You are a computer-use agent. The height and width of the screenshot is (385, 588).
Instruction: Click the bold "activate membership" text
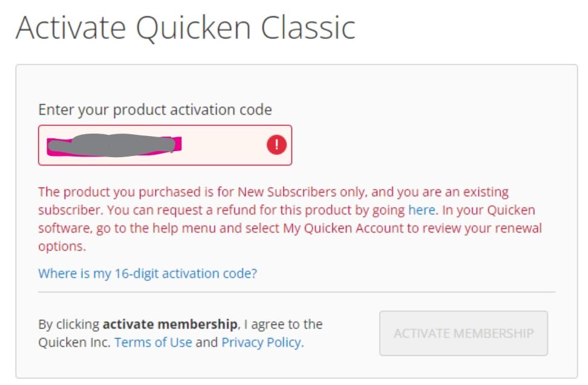[x=169, y=324]
